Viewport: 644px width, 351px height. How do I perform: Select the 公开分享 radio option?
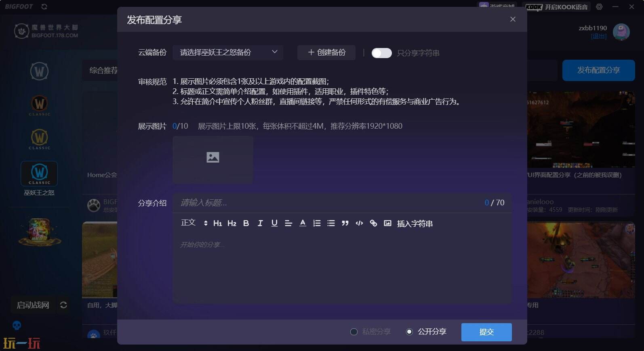pyautogui.click(x=426, y=332)
